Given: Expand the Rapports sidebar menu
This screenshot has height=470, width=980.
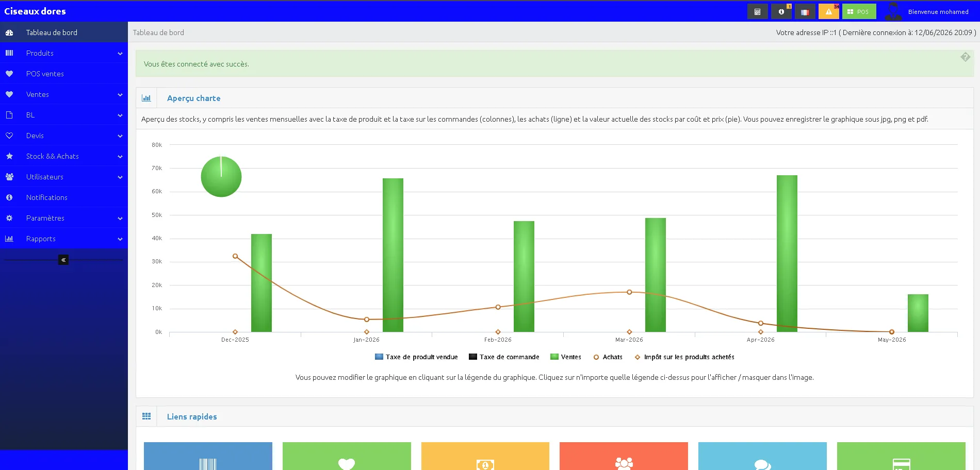Looking at the screenshot, I should 64,239.
